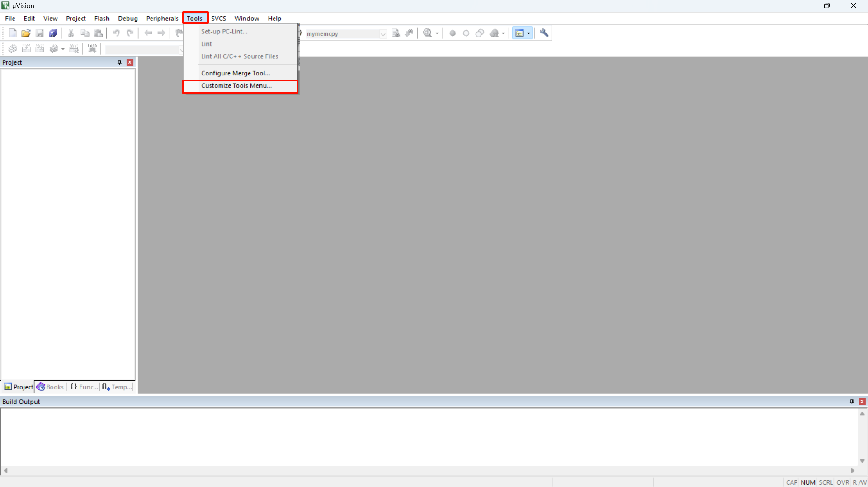Click the Incremental Find binoculars icon

(x=409, y=33)
